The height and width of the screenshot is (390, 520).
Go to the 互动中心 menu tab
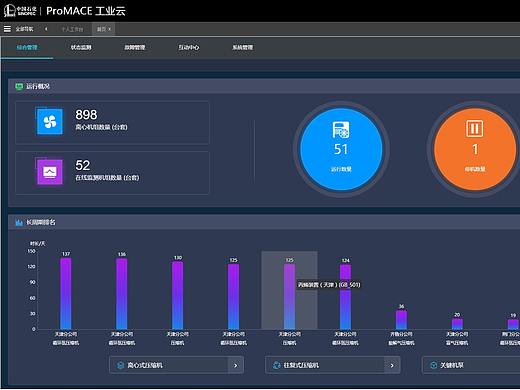[189, 47]
